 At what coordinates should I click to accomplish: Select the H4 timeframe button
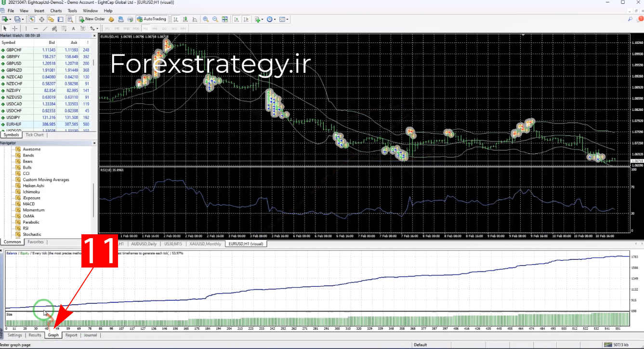tap(155, 29)
